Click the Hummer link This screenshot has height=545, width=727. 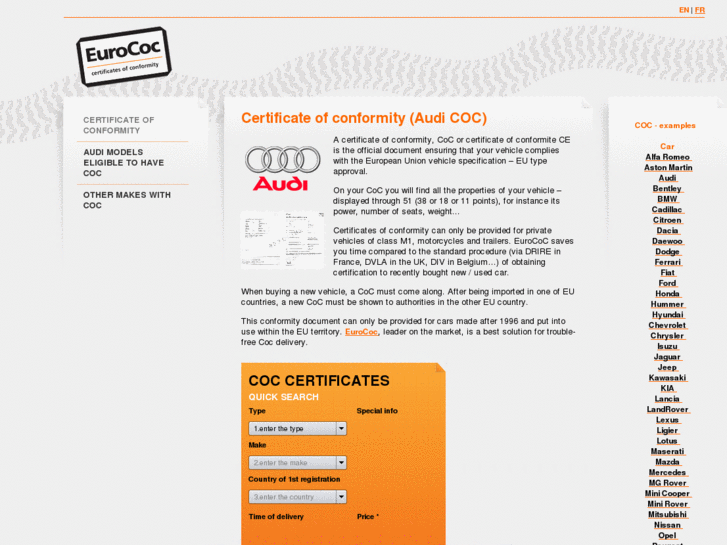point(668,304)
